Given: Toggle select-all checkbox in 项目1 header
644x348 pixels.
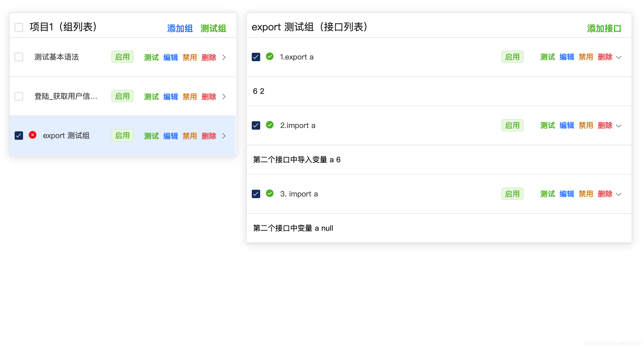Looking at the screenshot, I should point(19,28).
